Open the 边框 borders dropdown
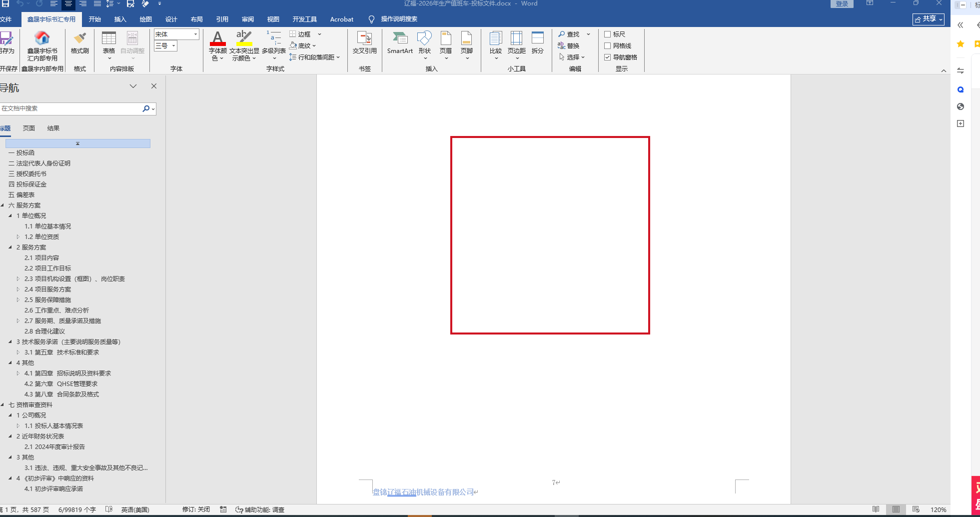The width and height of the screenshot is (980, 517). pos(319,34)
